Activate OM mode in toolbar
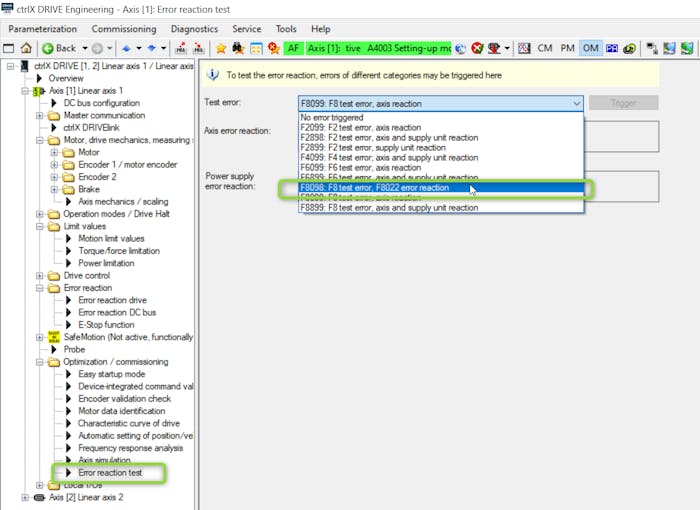Image resolution: width=700 pixels, height=510 pixels. click(590, 48)
